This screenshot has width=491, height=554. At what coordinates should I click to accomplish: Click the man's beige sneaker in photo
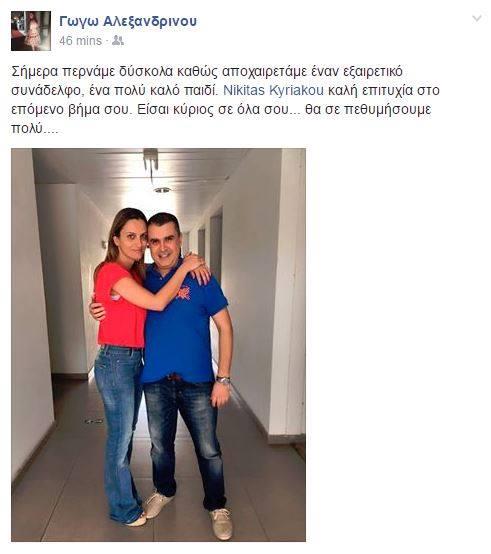pos(222,524)
